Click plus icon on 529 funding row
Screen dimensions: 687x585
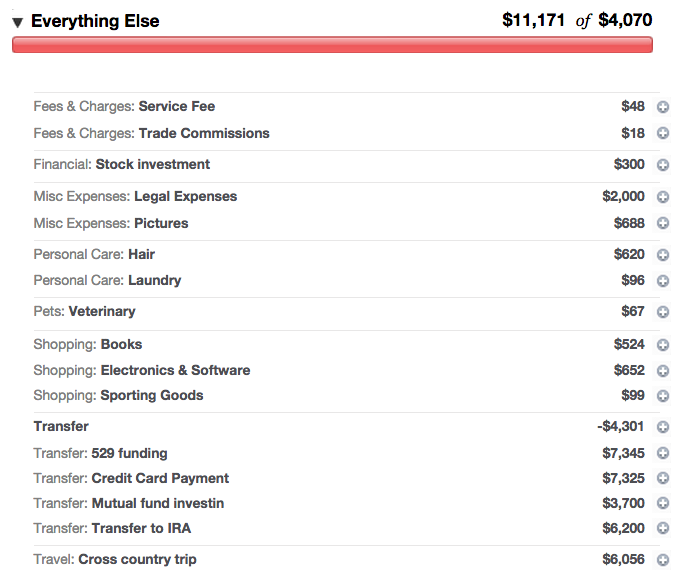point(662,454)
